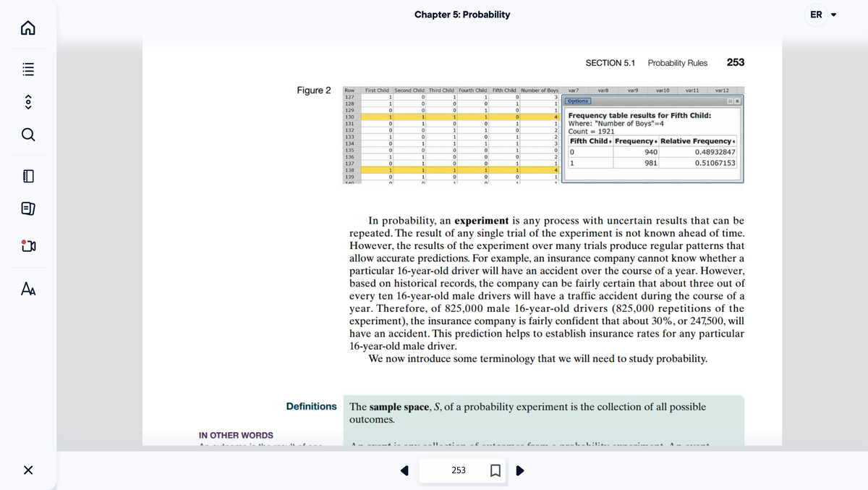This screenshot has width=868, height=490.
Task: Open the Frequency column sort dropdown
Action: click(x=655, y=141)
